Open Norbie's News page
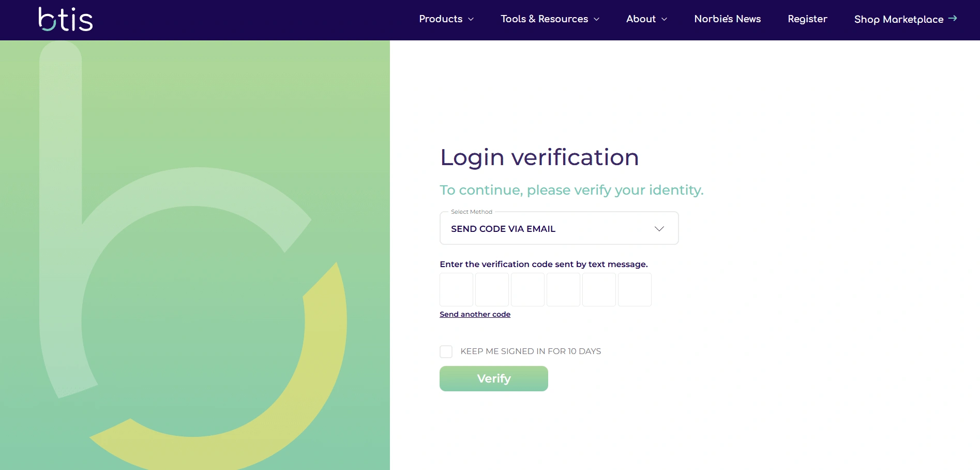 coord(727,19)
